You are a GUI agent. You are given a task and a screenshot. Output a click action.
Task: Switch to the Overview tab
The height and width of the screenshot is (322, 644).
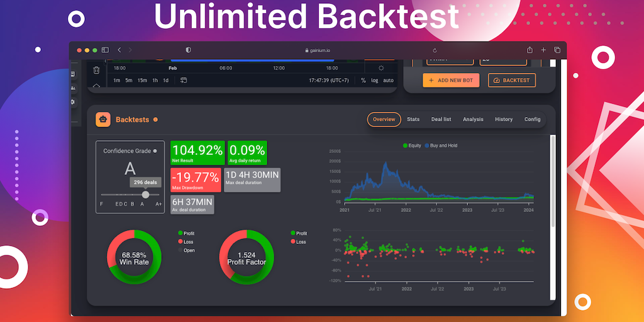(x=384, y=119)
